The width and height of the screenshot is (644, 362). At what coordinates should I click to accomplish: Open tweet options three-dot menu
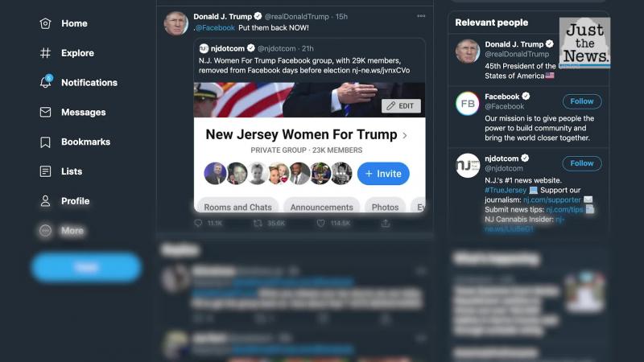pos(421,16)
